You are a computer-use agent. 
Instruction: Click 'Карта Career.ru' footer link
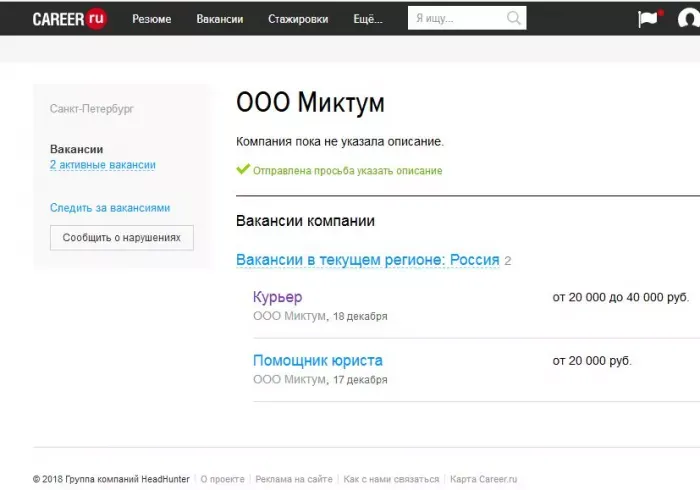coord(483,479)
